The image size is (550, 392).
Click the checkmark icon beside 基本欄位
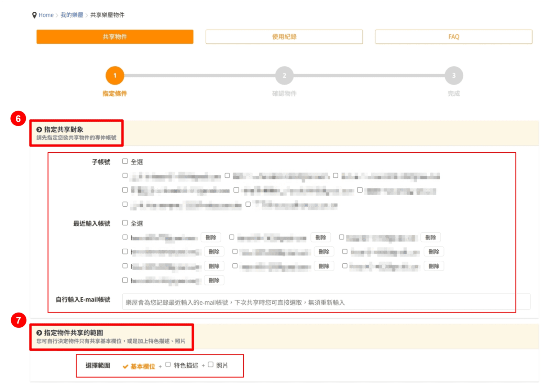pyautogui.click(x=125, y=367)
